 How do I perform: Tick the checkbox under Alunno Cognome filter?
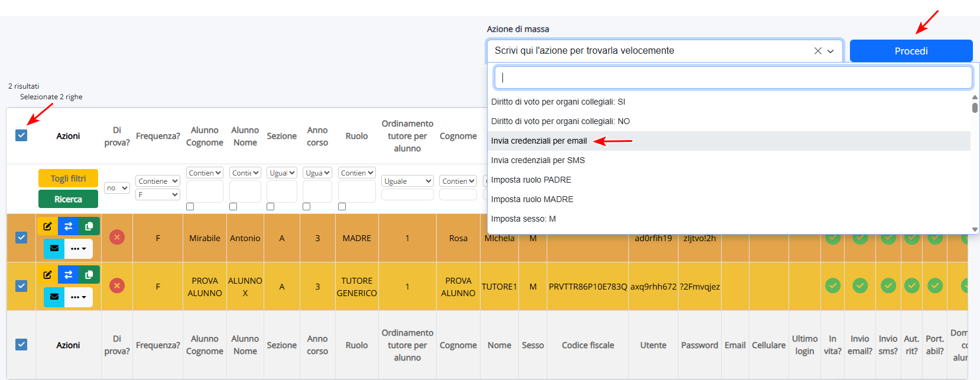point(190,207)
